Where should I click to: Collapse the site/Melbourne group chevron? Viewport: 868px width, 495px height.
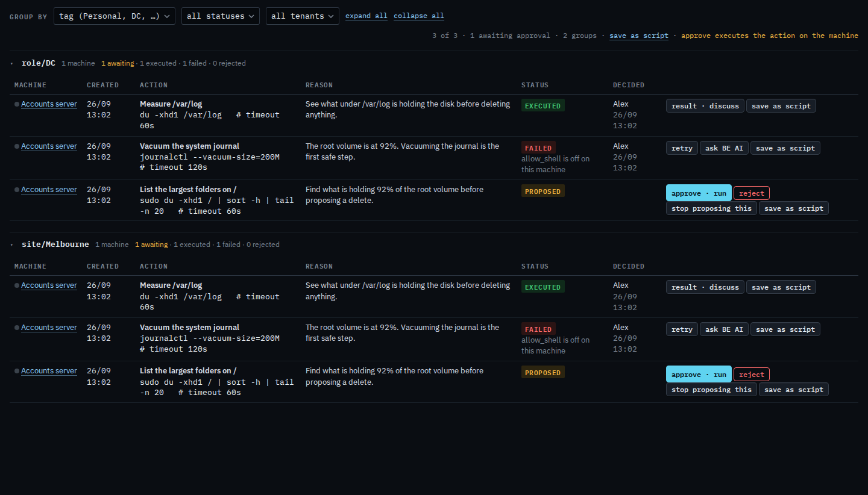pos(11,244)
